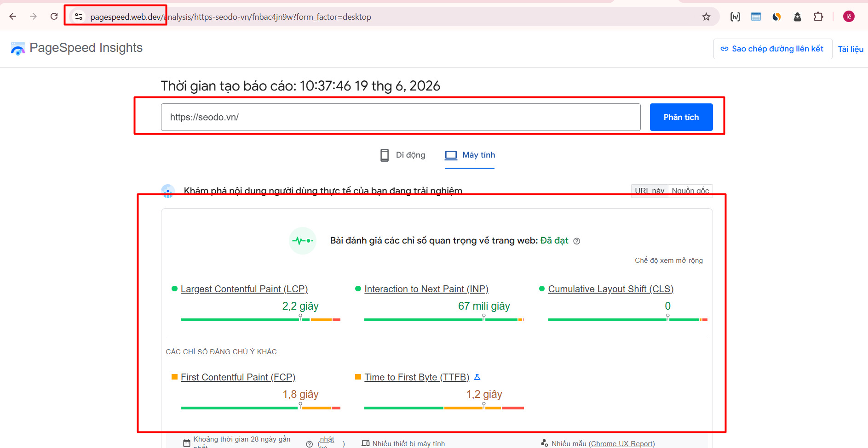Screen dimensions: 868x448
Task: Click the site info icon in address bar
Action: coord(79,17)
